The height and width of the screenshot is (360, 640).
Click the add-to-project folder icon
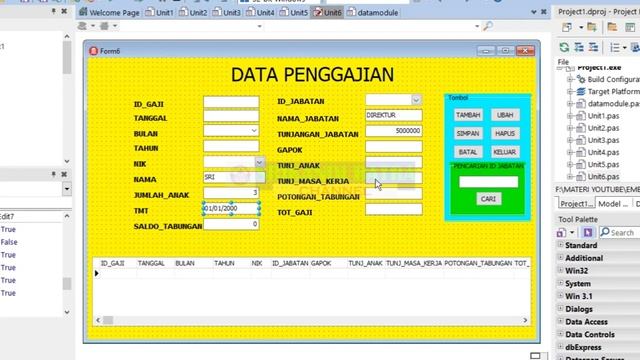(591, 27)
